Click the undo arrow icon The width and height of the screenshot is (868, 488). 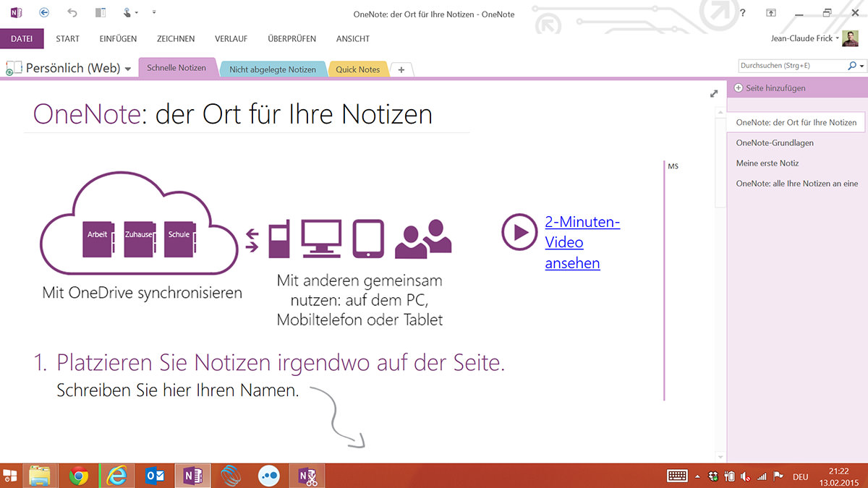pos(72,12)
